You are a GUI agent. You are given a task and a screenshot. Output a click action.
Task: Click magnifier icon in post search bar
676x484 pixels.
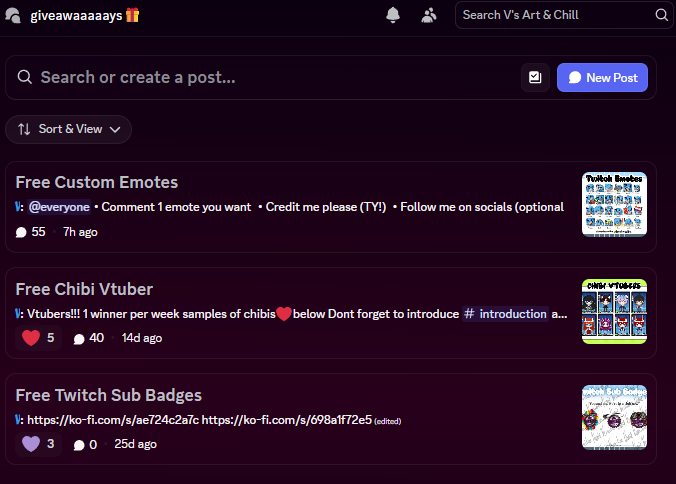pos(25,78)
